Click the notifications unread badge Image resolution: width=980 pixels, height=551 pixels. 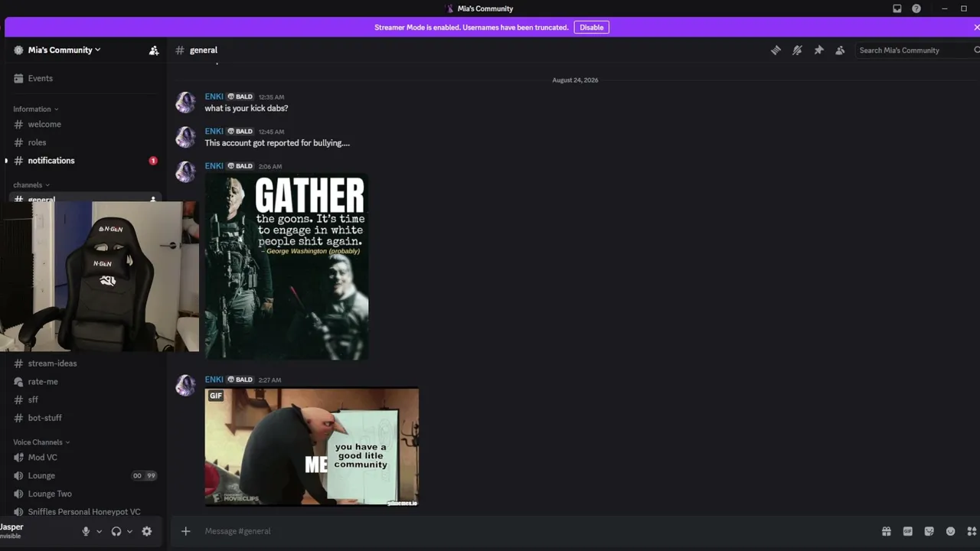click(153, 161)
